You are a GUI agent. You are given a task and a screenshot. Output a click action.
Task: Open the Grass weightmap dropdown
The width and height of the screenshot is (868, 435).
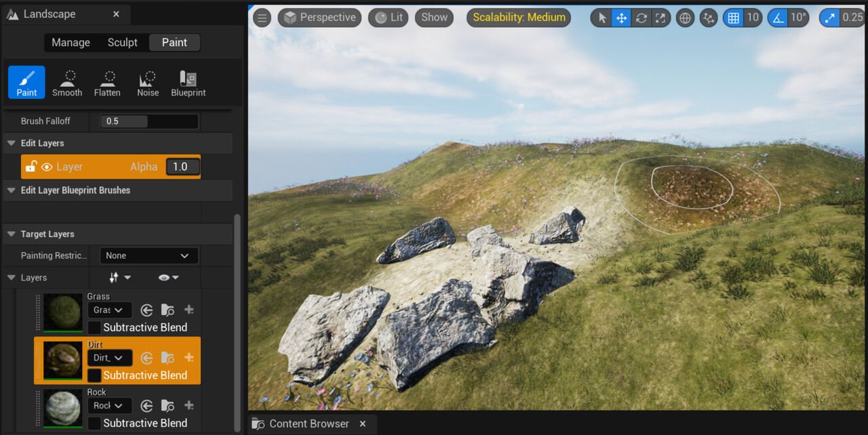[x=110, y=310]
